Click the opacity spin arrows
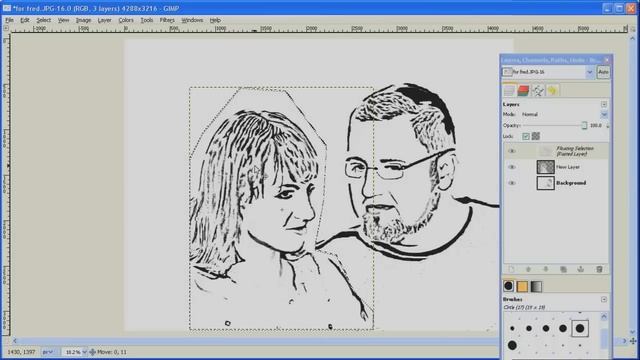This screenshot has height=360, width=640. coord(608,126)
